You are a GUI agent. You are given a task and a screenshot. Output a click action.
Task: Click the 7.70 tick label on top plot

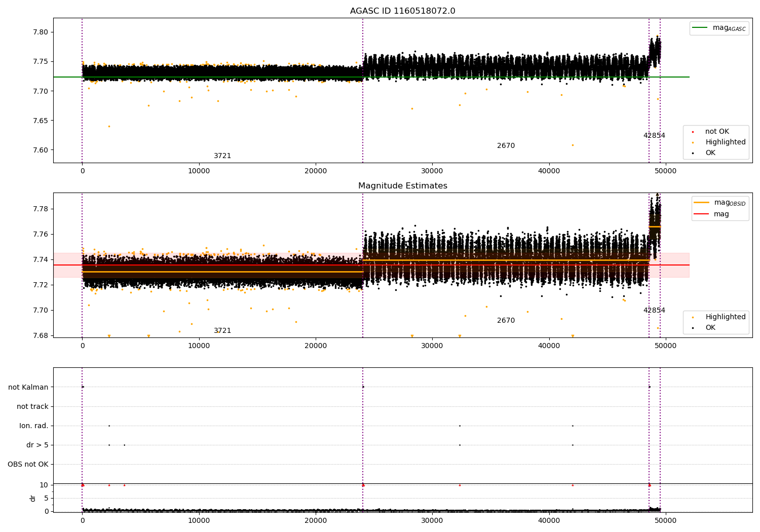tap(40, 91)
